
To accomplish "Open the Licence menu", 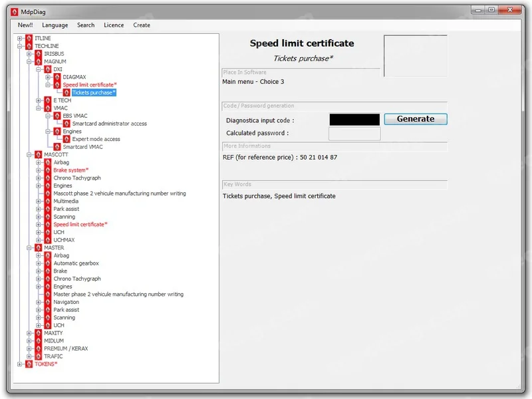I will tap(114, 25).
